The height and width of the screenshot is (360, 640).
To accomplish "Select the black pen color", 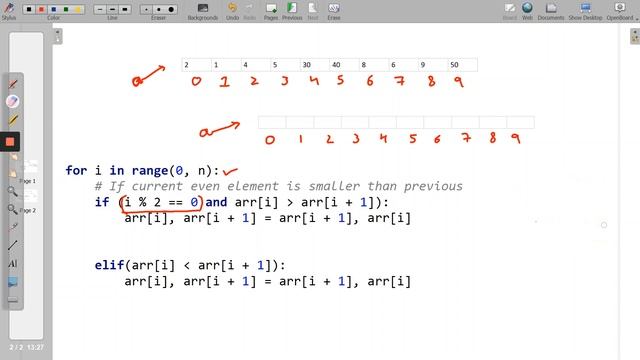I will (x=29, y=9).
